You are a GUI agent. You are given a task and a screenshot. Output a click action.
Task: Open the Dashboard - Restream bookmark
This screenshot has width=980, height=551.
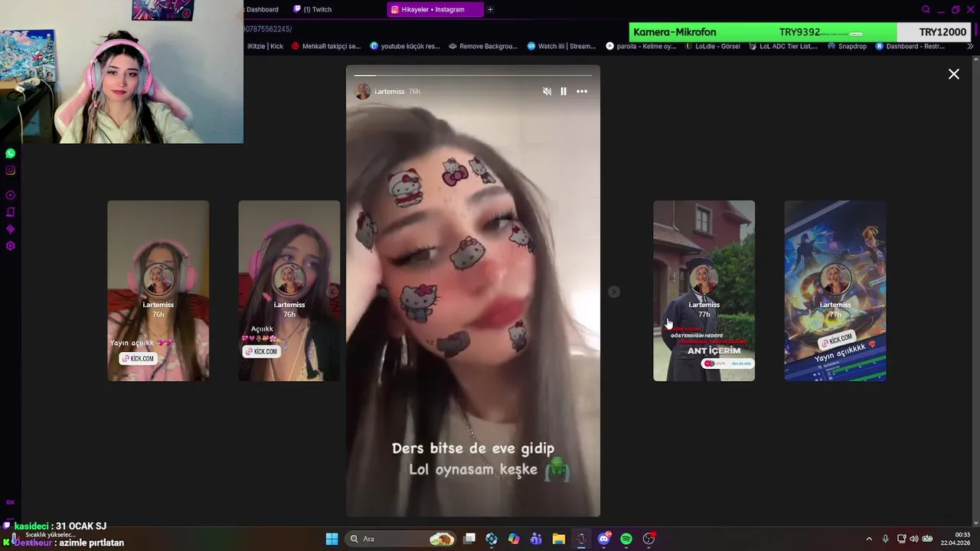coord(910,46)
